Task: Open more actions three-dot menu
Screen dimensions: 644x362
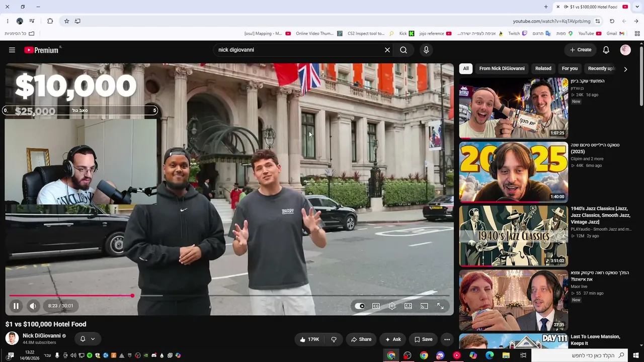Action: click(x=447, y=339)
